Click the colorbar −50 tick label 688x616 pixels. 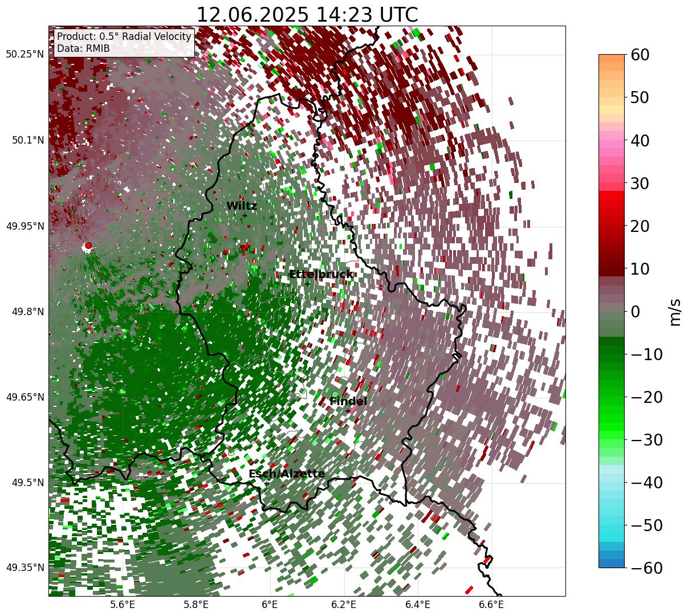[x=646, y=525]
